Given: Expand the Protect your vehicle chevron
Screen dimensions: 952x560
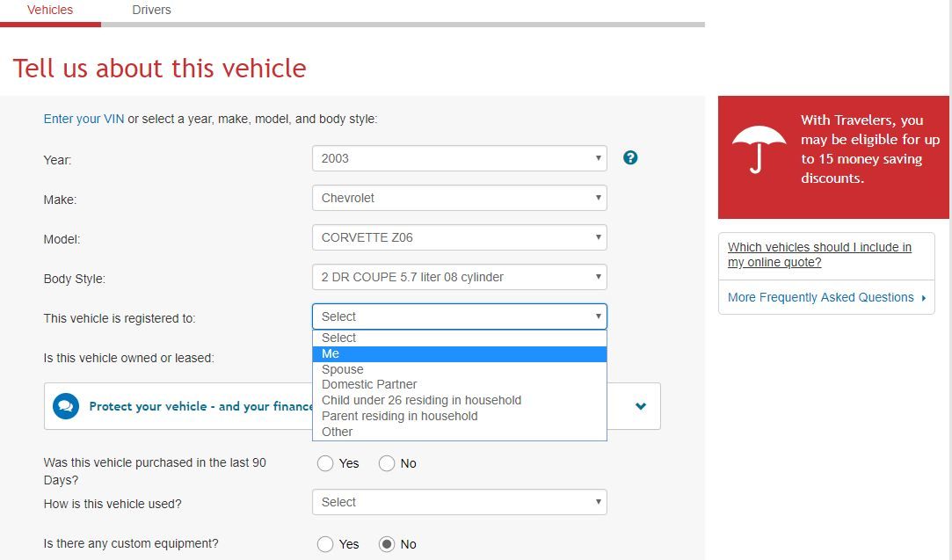Looking at the screenshot, I should (641, 406).
